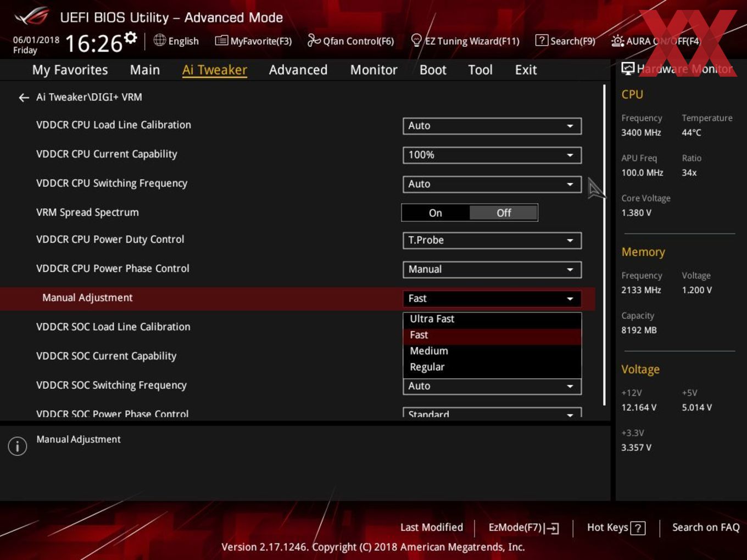747x560 pixels.
Task: Set VRM Spread Spectrum to Off
Action: coord(504,213)
